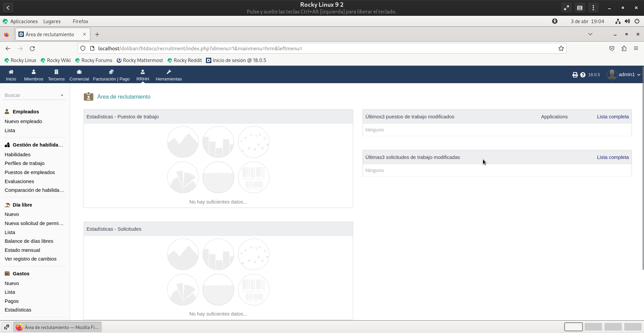Open the Buscar search dropdown
Screen dimensions: 644x333
point(34,95)
